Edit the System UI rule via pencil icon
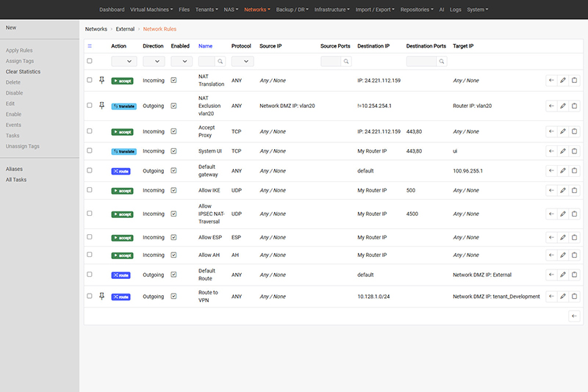The height and width of the screenshot is (392, 588). tap(563, 151)
